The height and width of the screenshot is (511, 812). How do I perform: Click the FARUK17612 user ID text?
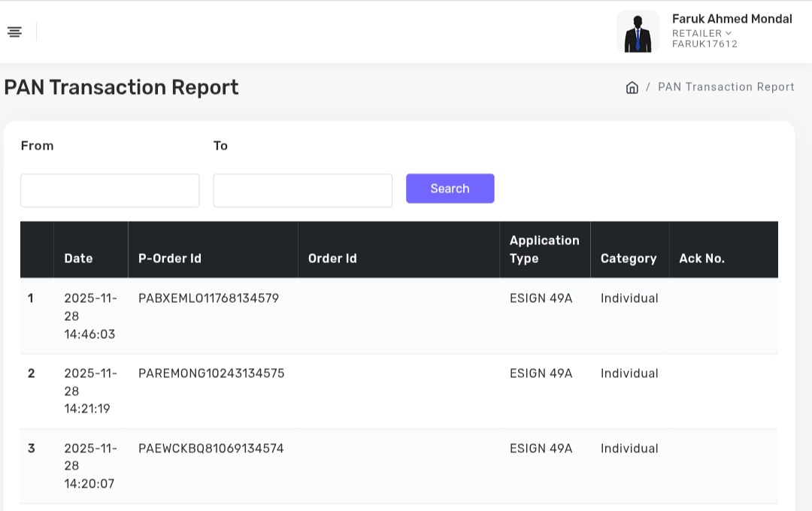(x=704, y=44)
